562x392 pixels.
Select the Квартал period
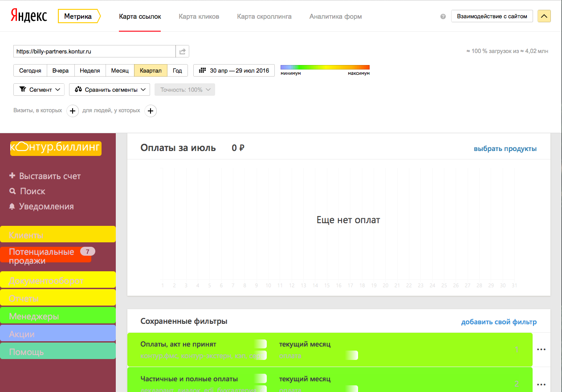pyautogui.click(x=151, y=70)
